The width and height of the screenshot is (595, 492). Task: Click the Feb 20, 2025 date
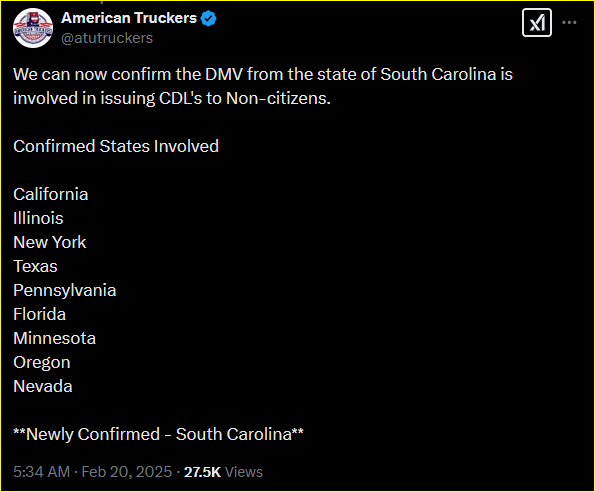tap(127, 472)
